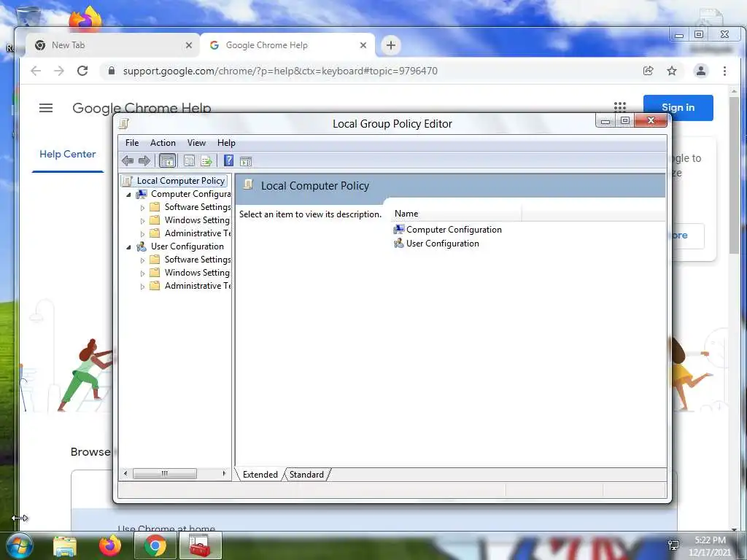The height and width of the screenshot is (560, 747).
Task: Click Chrome's back navigation arrow
Action: [36, 71]
